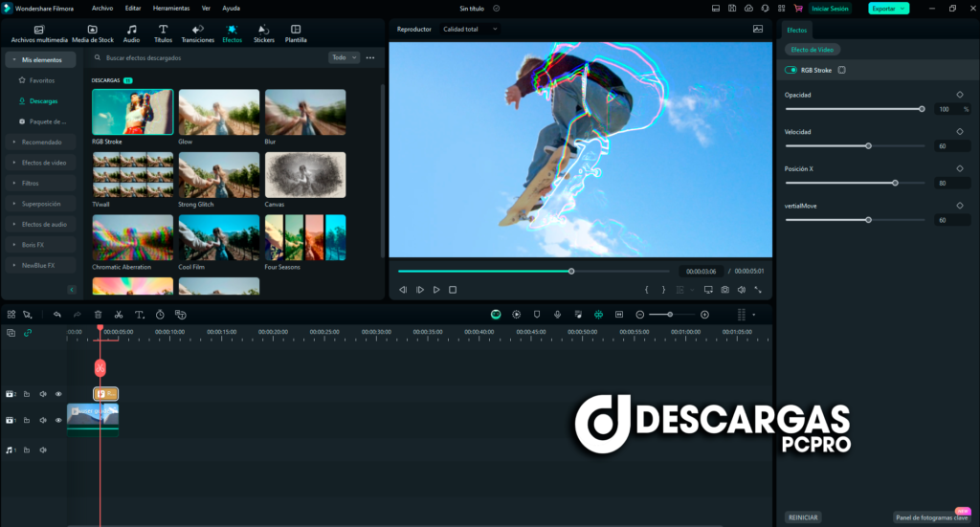This screenshot has width=980, height=527.
Task: Open the Transiciones panel
Action: click(197, 33)
